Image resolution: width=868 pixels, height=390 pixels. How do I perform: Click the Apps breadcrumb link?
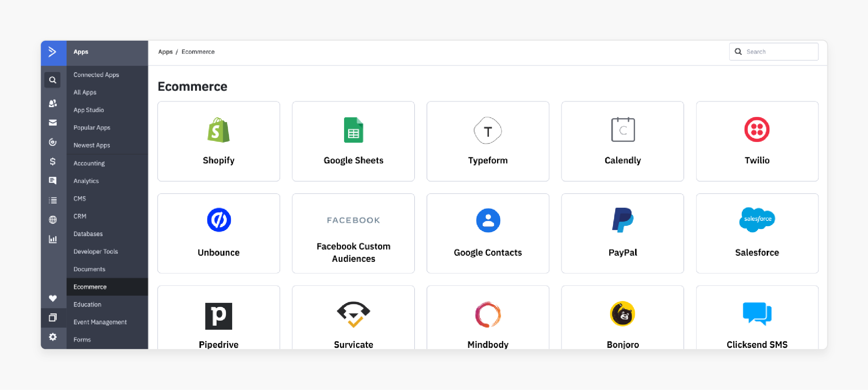[x=165, y=52]
